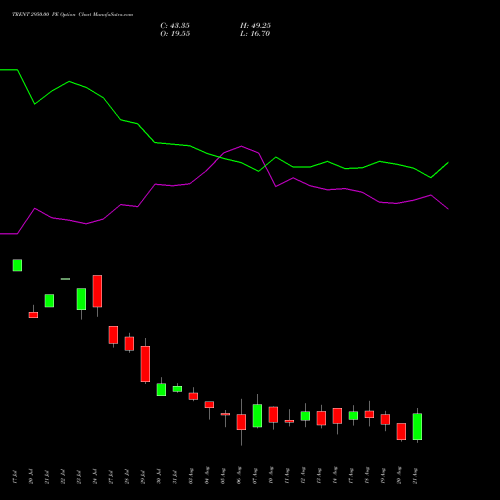Image resolution: width=500 pixels, height=500 pixels.
Task: Select the 31 Jul date axis label
Action: click(175, 477)
